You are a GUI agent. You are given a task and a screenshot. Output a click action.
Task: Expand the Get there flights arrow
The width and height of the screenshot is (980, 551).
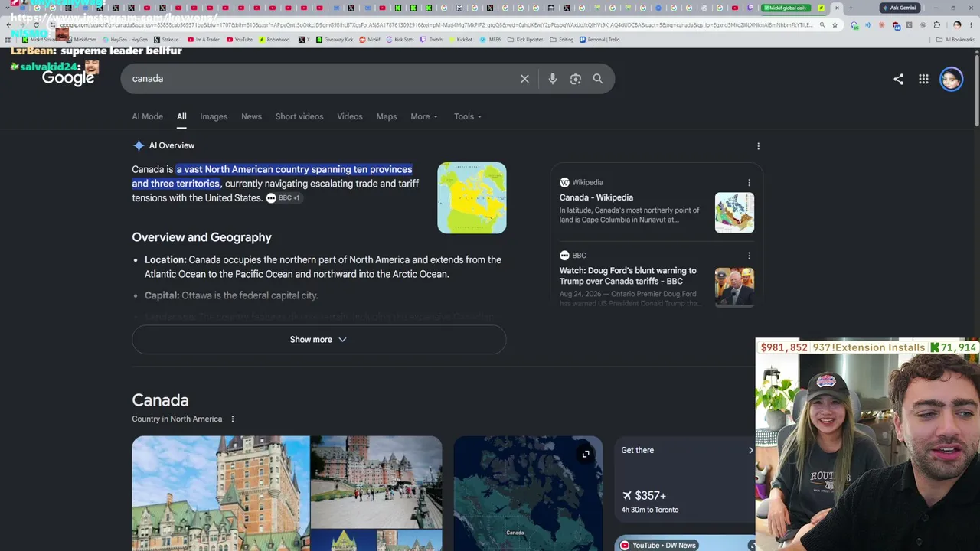click(750, 451)
